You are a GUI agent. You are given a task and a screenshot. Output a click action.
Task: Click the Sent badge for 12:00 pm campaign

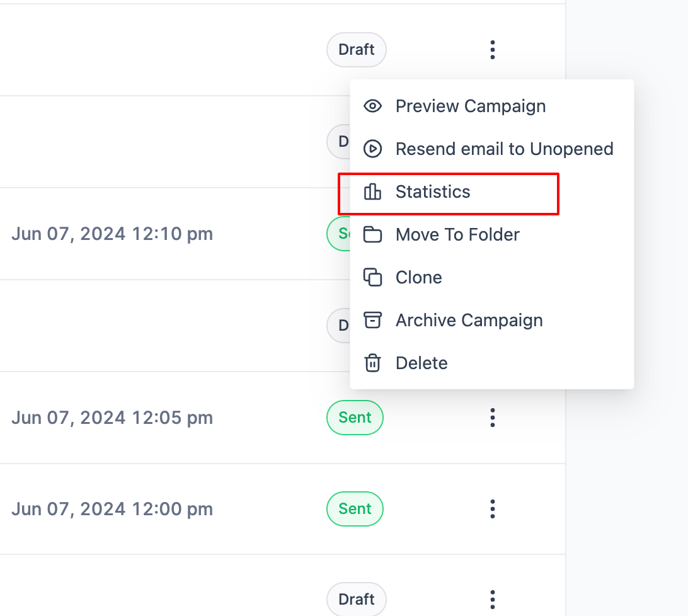click(355, 508)
